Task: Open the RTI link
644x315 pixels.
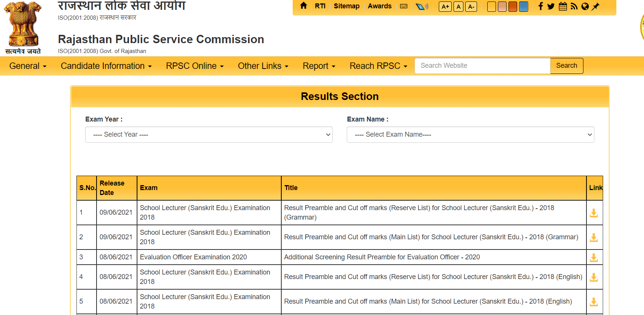Action: click(x=320, y=6)
